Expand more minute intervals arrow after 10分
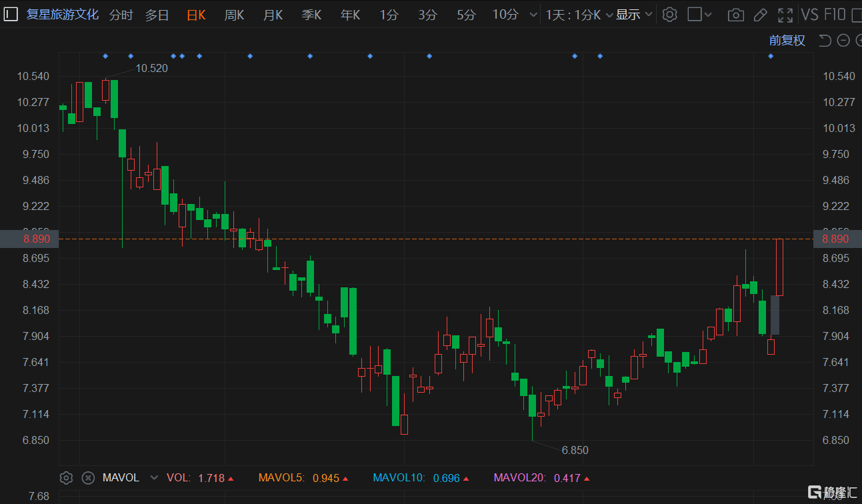 pos(532,15)
